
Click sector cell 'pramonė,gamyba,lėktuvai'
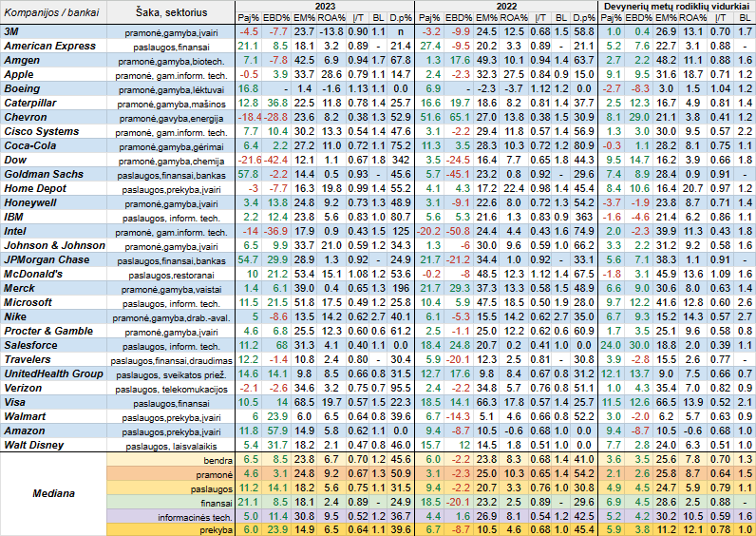tap(171, 89)
